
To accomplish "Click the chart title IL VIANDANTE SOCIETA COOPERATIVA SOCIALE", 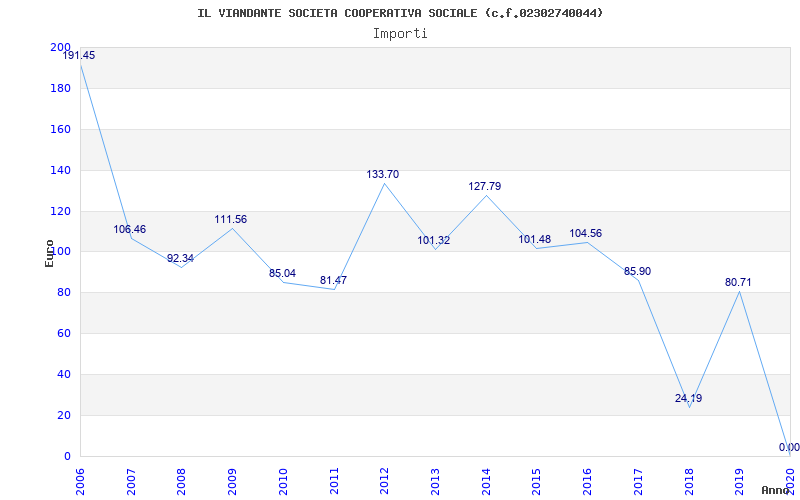I will point(400,13).
